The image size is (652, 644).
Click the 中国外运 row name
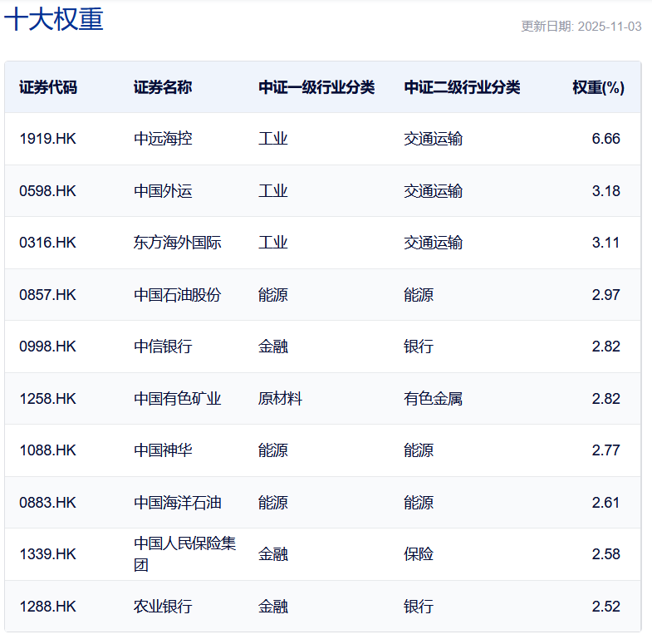(x=163, y=191)
